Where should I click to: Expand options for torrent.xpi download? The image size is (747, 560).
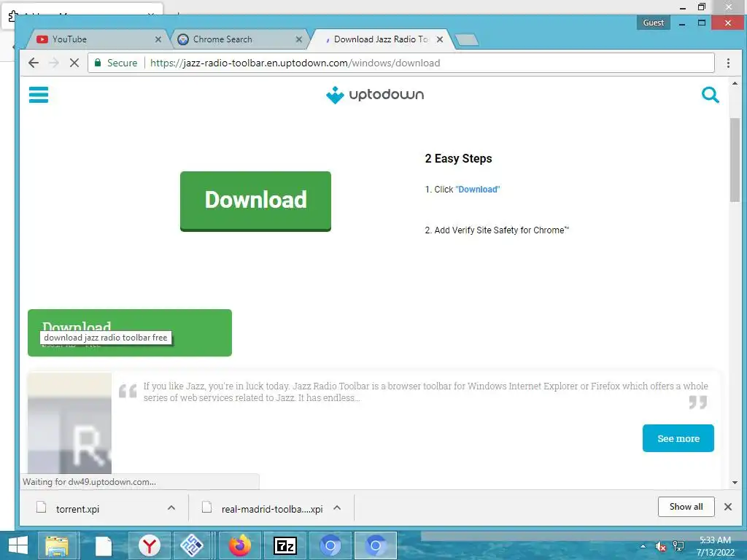point(171,508)
